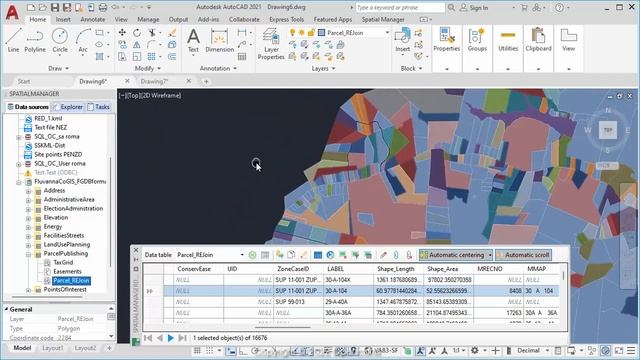640x360 pixels.
Task: Toggle Automatic scroll in data table
Action: coord(523,255)
